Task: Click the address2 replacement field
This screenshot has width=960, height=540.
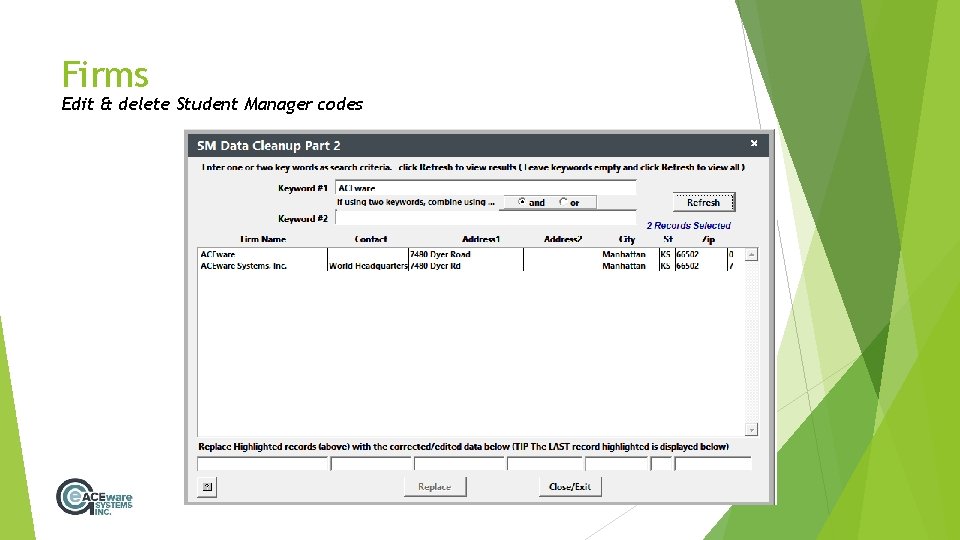Action: point(545,463)
